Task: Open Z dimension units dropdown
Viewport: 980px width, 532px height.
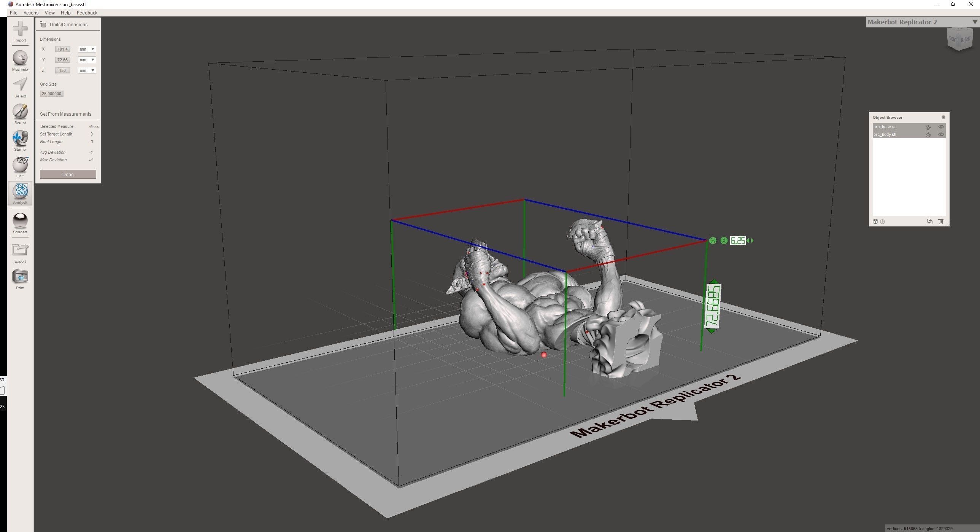Action: [x=87, y=70]
